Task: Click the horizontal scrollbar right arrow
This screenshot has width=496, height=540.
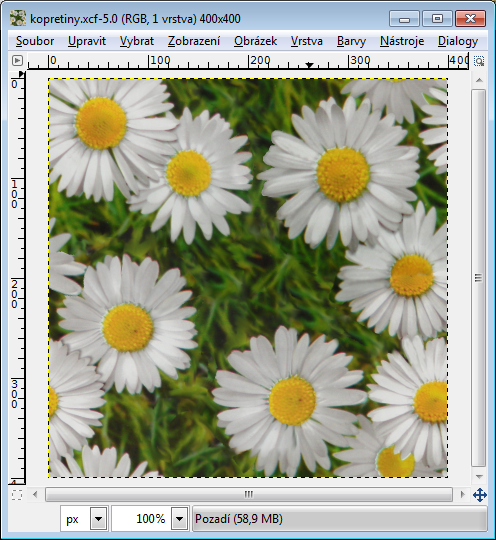Action: (x=463, y=495)
